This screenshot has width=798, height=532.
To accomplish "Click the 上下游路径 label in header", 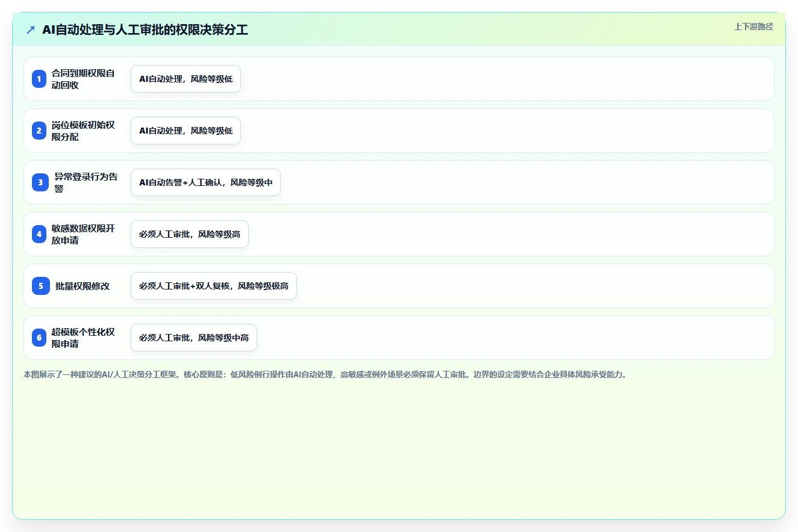I will [x=753, y=26].
